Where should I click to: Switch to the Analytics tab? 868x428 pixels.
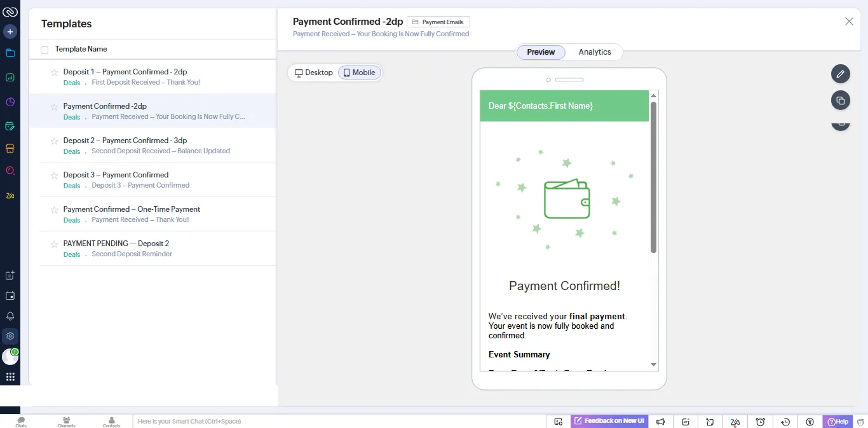tap(595, 52)
